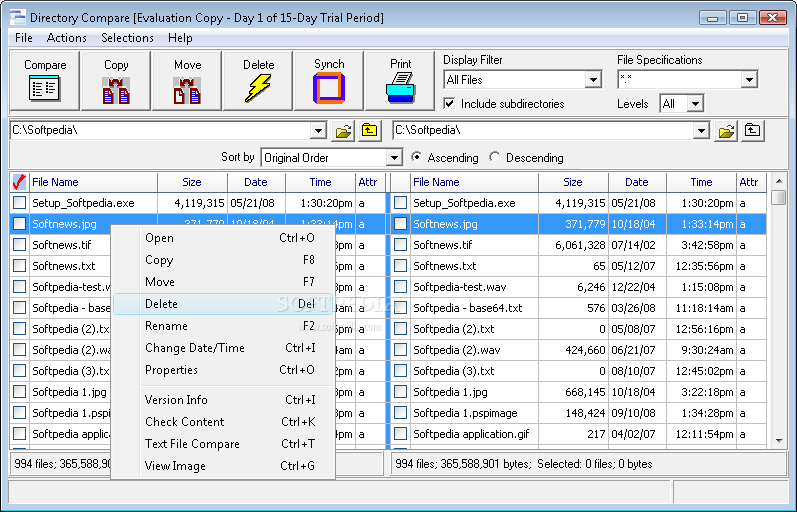The image size is (797, 512).
Task: Click the right pane Size column header
Action: [x=573, y=182]
